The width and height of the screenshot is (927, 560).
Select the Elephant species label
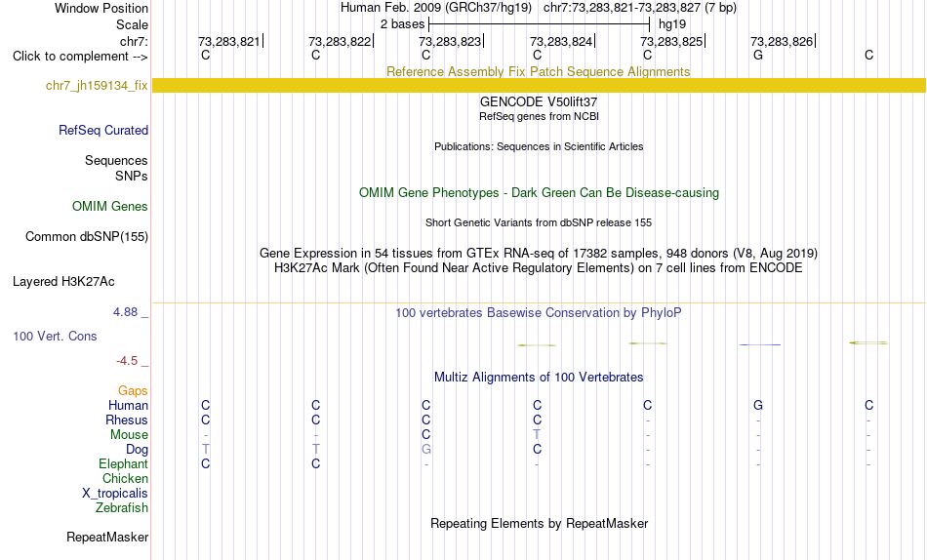pos(124,463)
